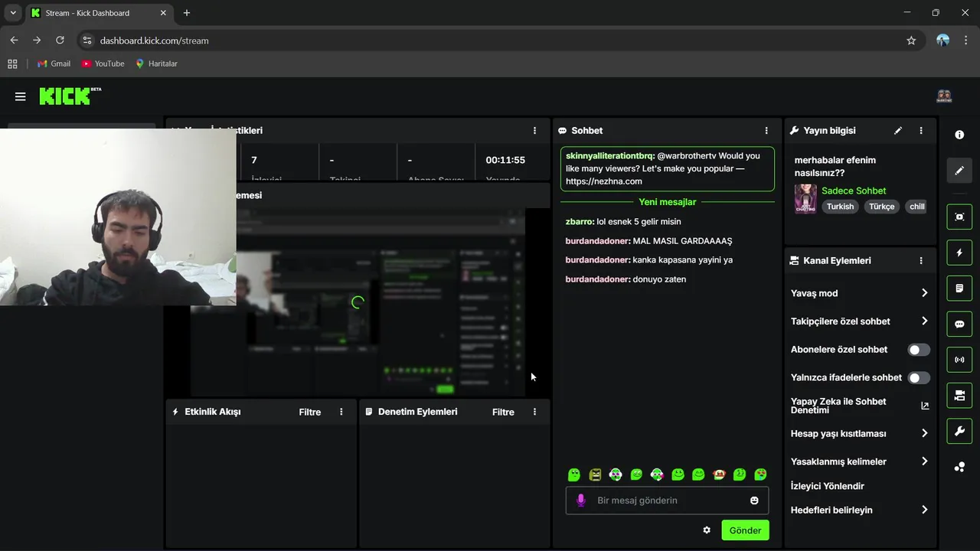Open the emoji picker in message box
The image size is (980, 551).
coord(754,500)
